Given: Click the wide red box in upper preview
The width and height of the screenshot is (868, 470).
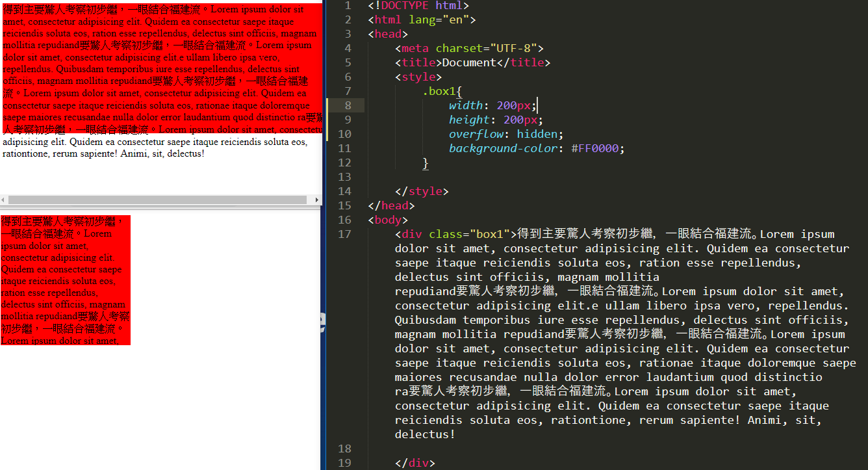Looking at the screenshot, I should point(161,65).
